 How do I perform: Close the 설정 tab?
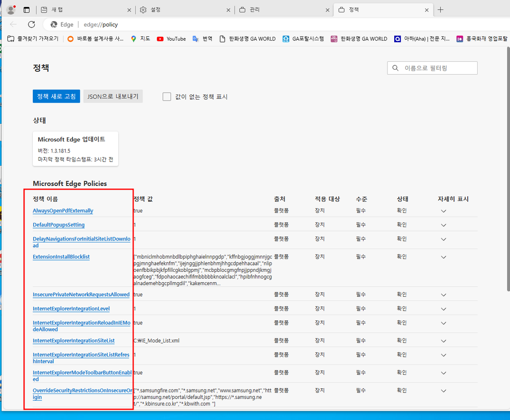click(x=229, y=10)
